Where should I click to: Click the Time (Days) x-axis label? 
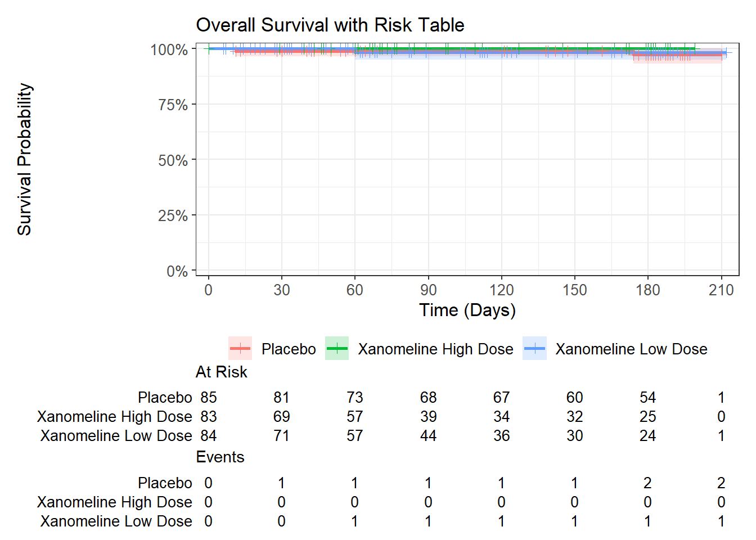click(x=467, y=310)
